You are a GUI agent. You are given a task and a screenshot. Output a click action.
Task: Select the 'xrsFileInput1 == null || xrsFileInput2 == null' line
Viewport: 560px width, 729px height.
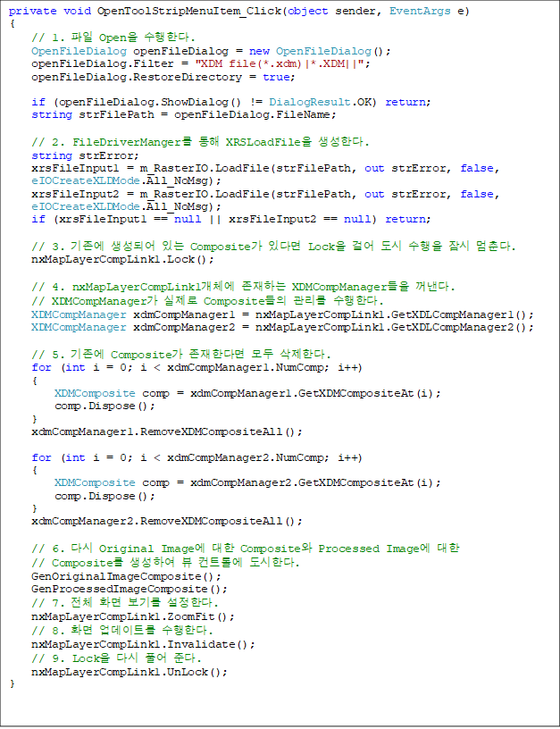point(231,220)
